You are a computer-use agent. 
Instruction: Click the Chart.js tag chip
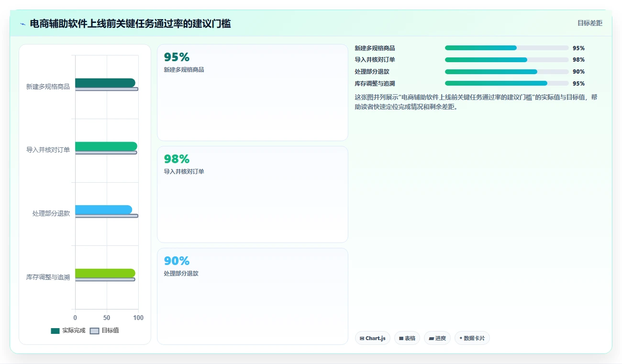click(373, 338)
